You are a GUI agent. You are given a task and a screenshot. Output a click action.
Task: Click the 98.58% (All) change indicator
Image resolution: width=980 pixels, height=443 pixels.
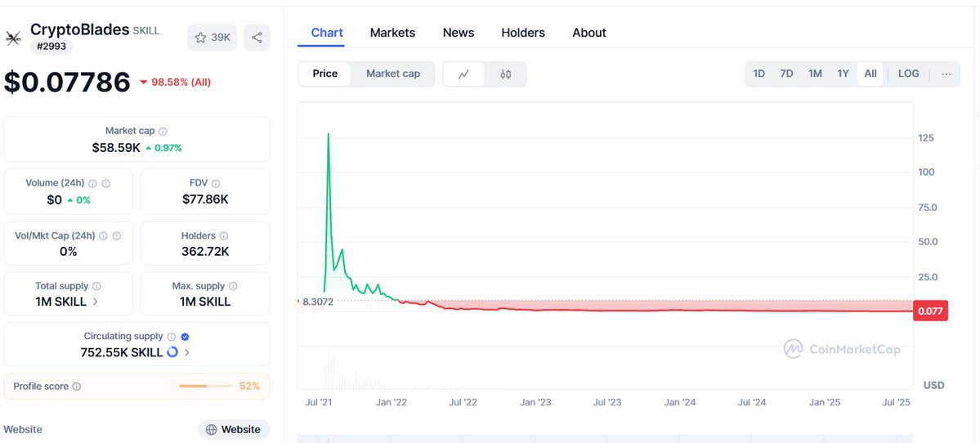pyautogui.click(x=175, y=83)
